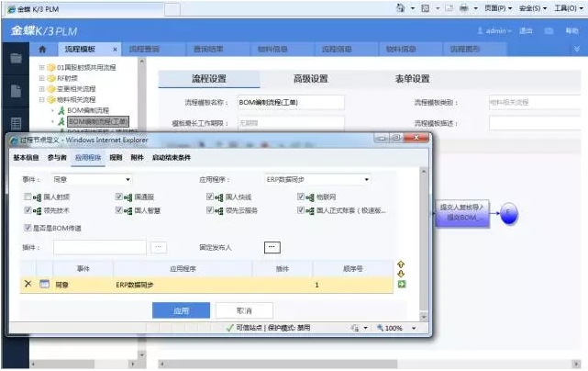Toggle the 是否是BOM传递 checkbox

click(x=28, y=228)
